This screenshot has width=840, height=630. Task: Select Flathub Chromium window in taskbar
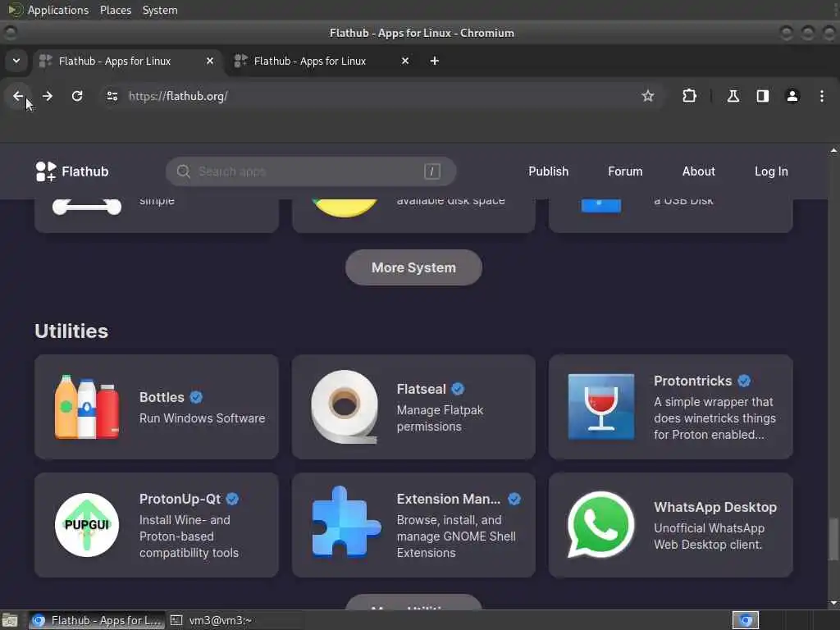(97, 620)
